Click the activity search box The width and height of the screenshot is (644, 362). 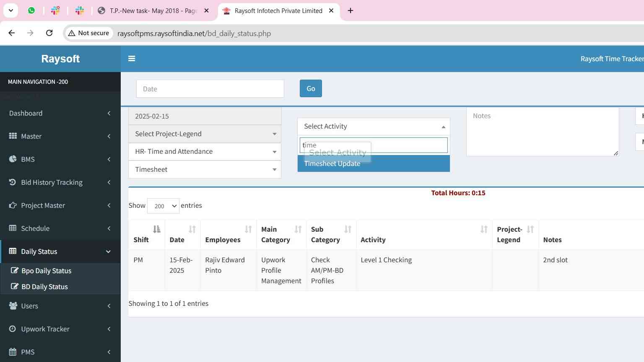pyautogui.click(x=374, y=145)
